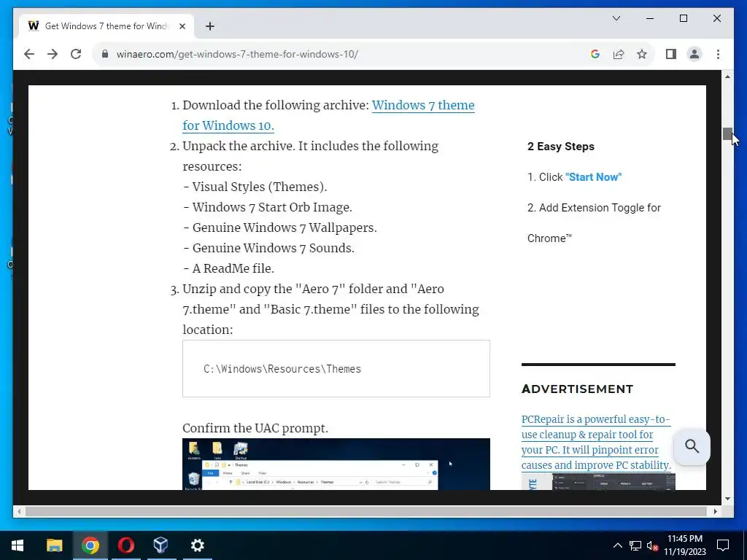Screen dimensions: 747x560
Task: Open the tab search chevron dropdown
Action: [x=616, y=18]
